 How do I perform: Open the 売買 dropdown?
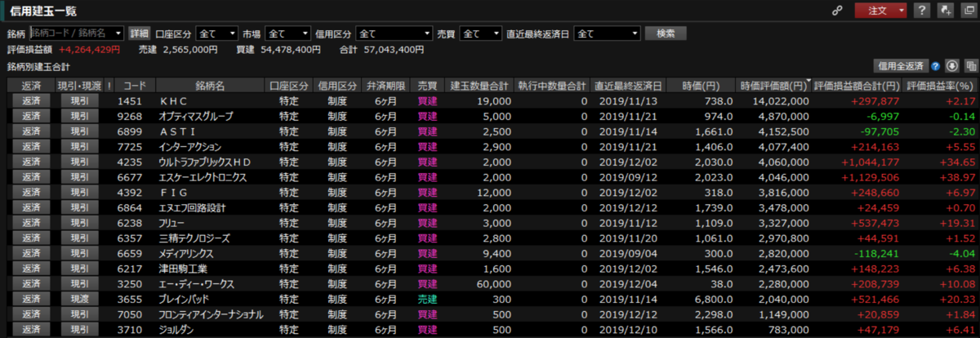(480, 33)
